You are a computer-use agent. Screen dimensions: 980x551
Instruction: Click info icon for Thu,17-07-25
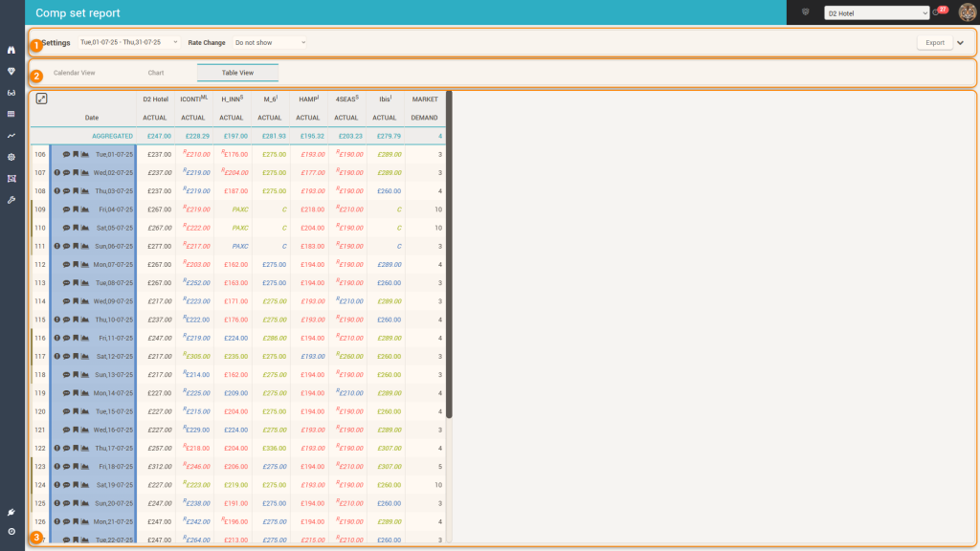[x=56, y=449]
